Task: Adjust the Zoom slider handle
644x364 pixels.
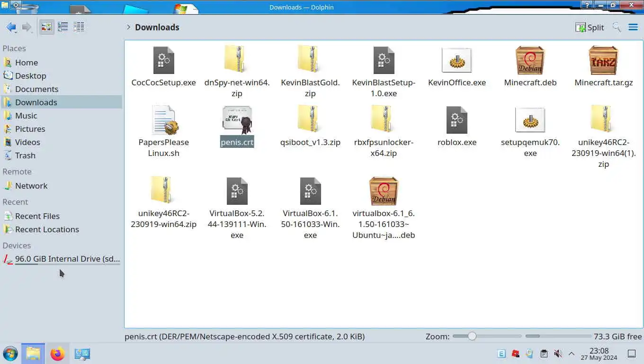Action: point(472,337)
